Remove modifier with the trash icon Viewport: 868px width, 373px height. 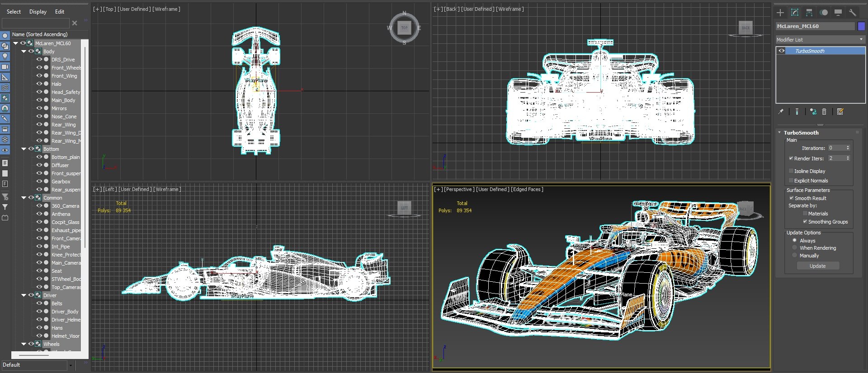[x=824, y=112]
